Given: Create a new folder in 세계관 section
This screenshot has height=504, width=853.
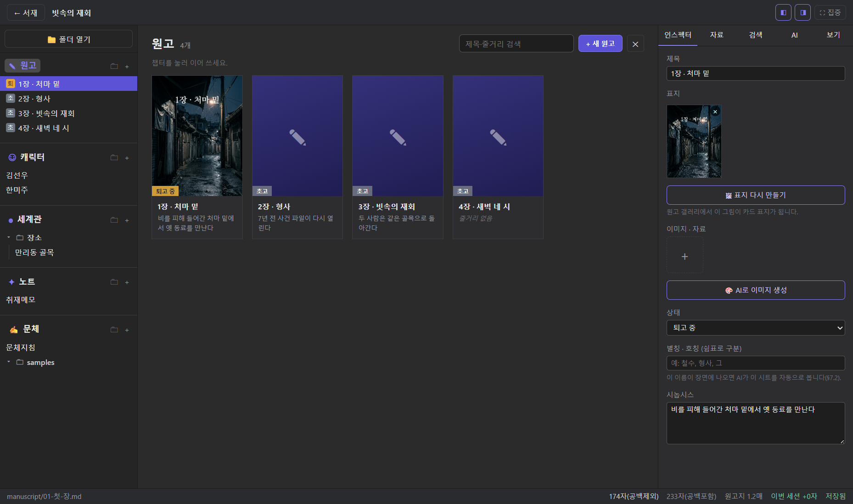Looking at the screenshot, I should 114,220.
